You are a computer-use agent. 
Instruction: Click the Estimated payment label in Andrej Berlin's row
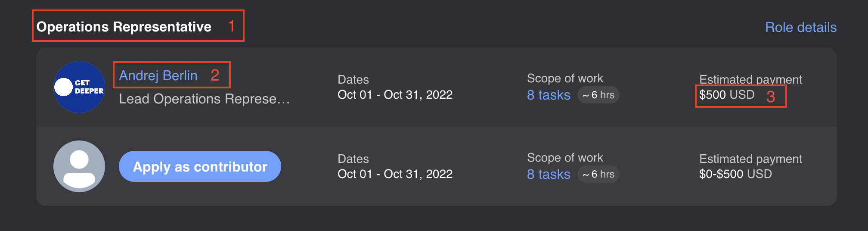[x=750, y=79]
